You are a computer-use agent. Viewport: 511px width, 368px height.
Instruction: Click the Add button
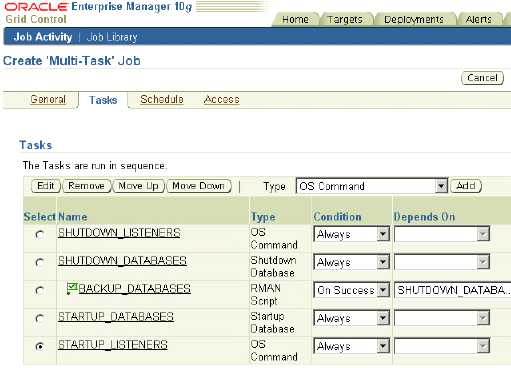[466, 186]
